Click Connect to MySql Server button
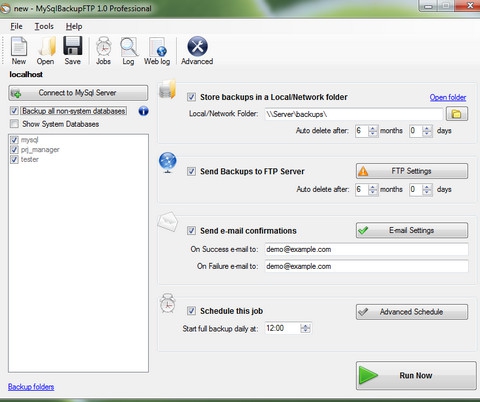Screen dimensions: 480x402 point(78,93)
